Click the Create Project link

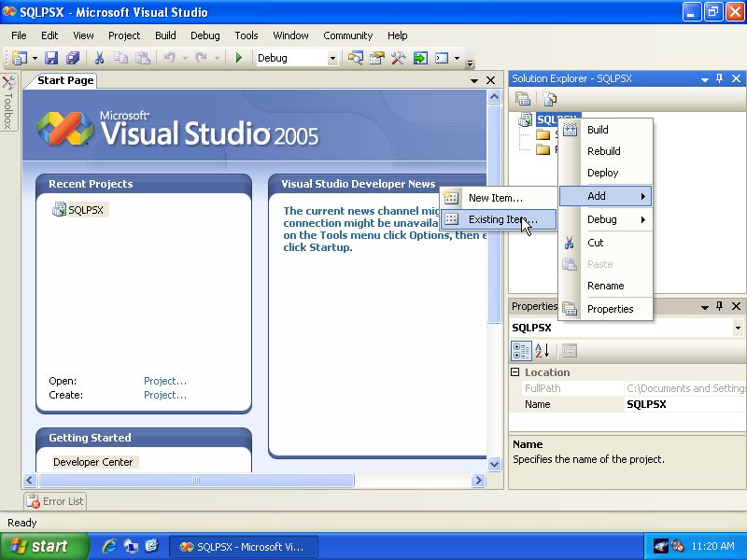[x=165, y=395]
